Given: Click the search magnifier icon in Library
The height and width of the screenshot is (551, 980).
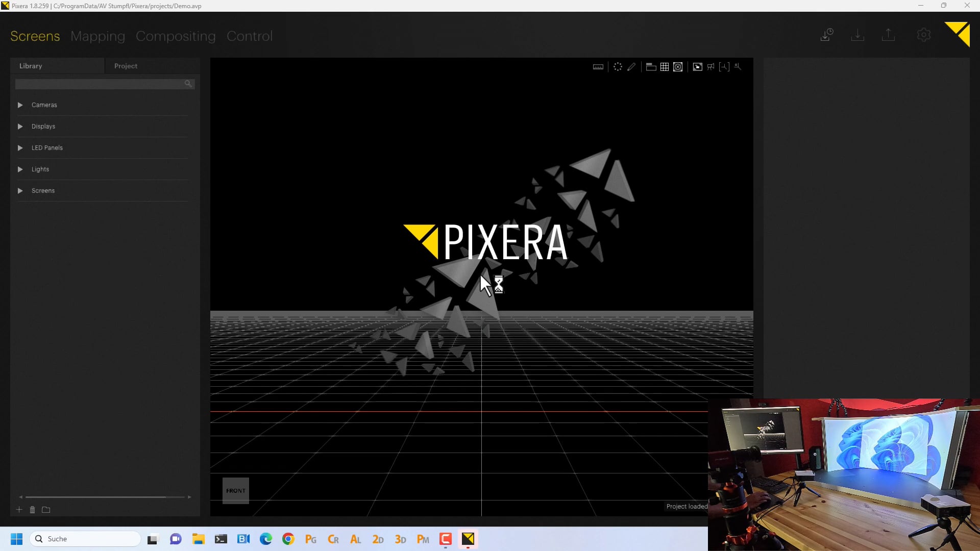Looking at the screenshot, I should tap(188, 84).
